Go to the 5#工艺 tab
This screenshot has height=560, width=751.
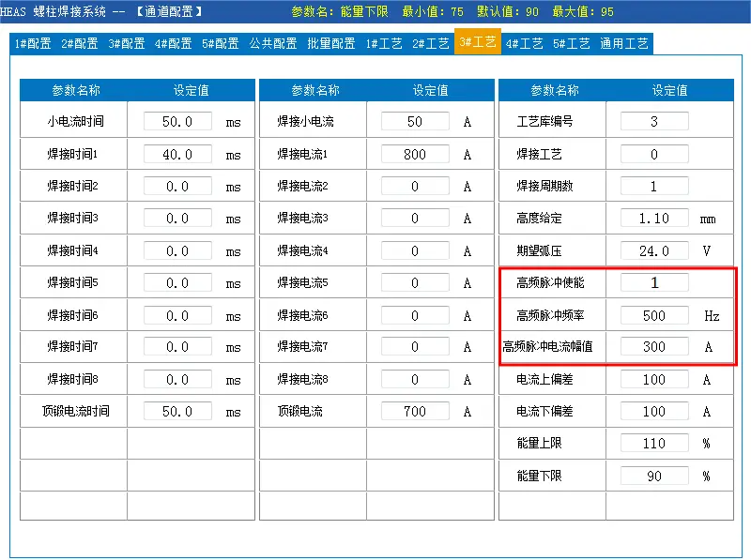(x=572, y=43)
